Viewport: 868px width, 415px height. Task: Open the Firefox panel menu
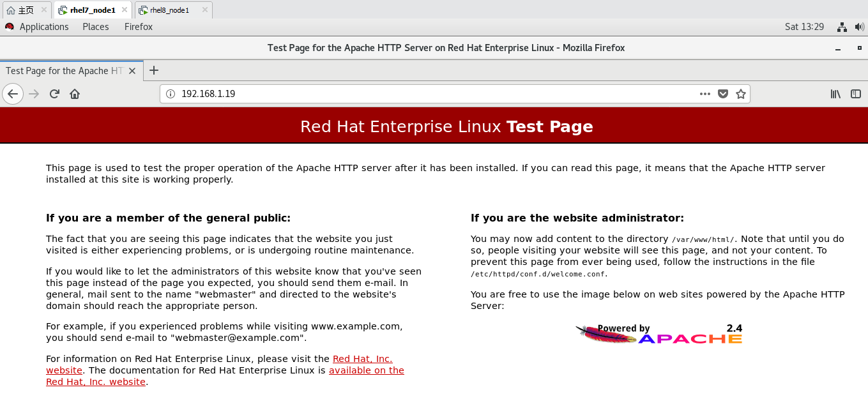139,27
